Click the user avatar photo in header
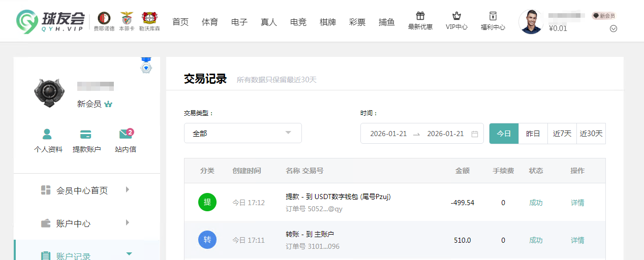This screenshot has height=260, width=644. (x=531, y=22)
